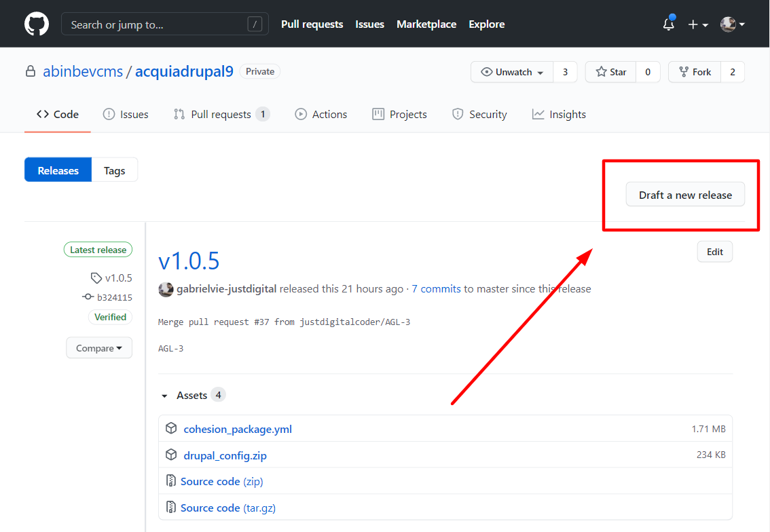Open the Compare dropdown
Viewport: 770px width, 532px height.
99,348
